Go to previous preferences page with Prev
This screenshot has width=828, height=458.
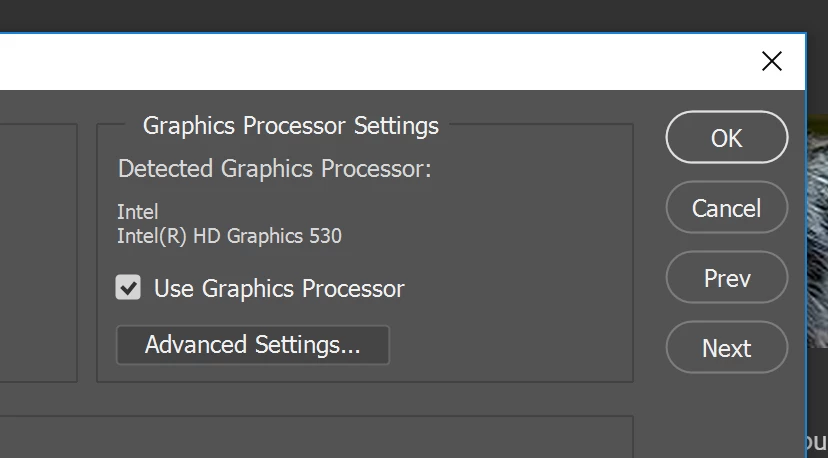pyautogui.click(x=727, y=277)
